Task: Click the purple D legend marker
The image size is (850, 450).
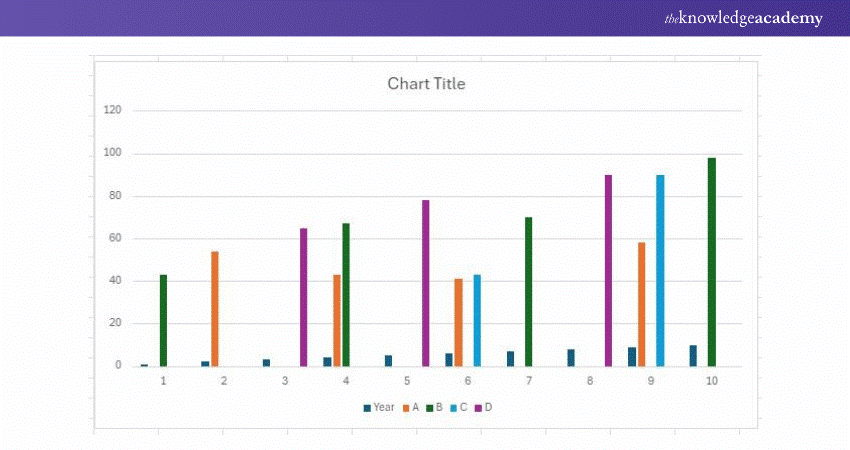Action: [479, 407]
